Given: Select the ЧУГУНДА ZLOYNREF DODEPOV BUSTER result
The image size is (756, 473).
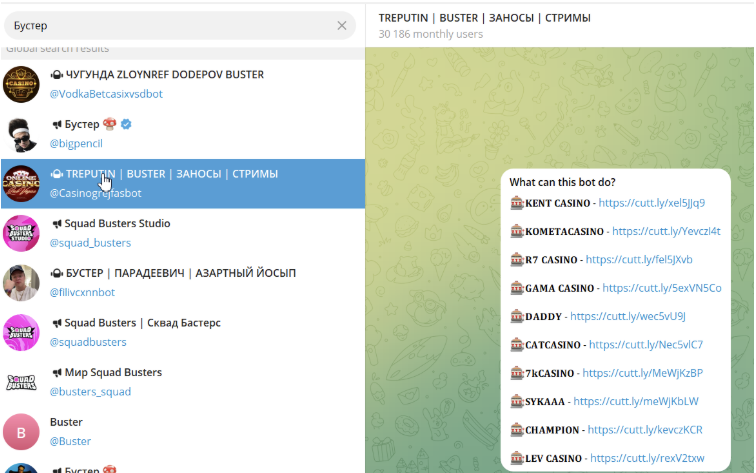Looking at the screenshot, I should (183, 84).
